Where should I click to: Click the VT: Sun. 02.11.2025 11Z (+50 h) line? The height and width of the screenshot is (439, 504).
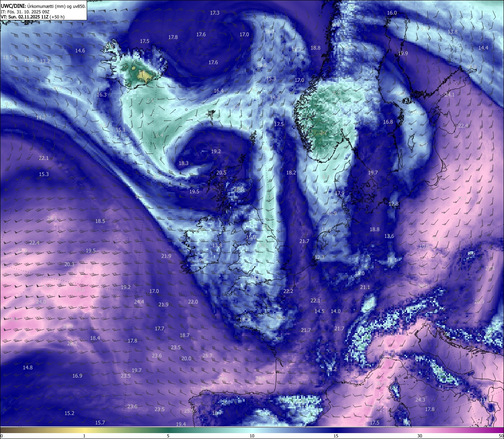pos(33,17)
